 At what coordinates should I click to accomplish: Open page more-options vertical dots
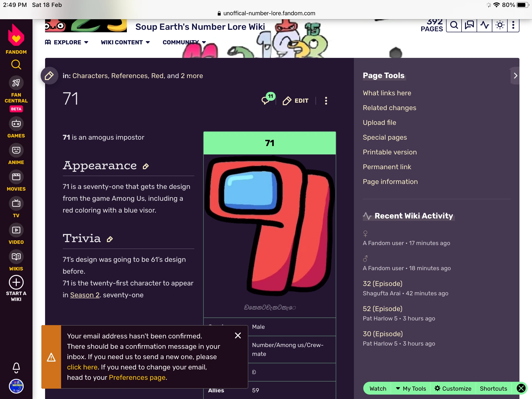326,101
